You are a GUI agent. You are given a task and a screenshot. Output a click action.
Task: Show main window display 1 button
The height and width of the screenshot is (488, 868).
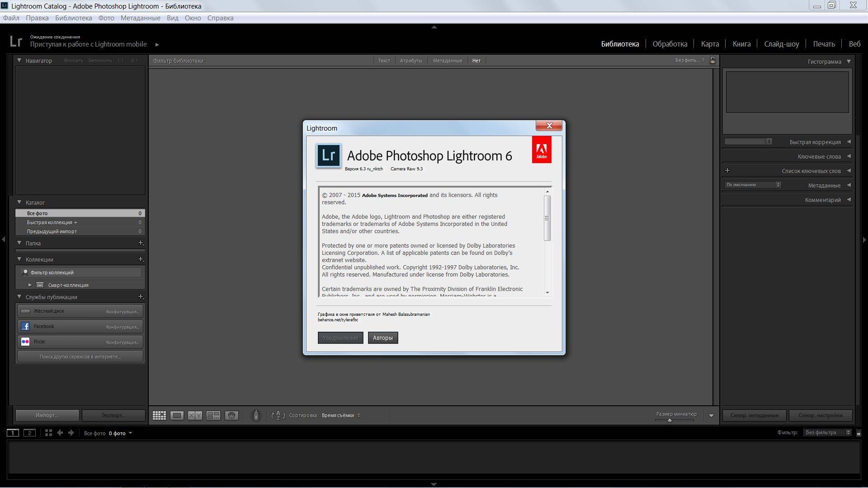click(13, 433)
